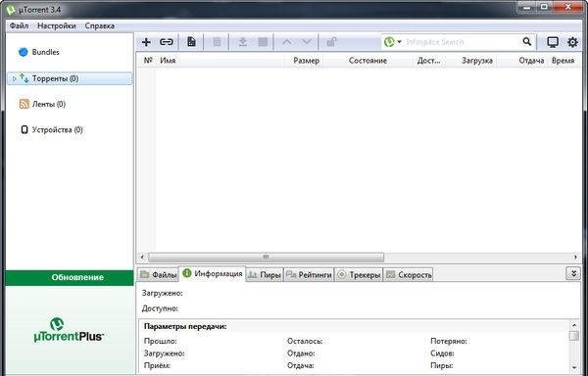This screenshot has width=588, height=376.
Task: Click the search provider uTorrent logo
Action: pyautogui.click(x=389, y=41)
